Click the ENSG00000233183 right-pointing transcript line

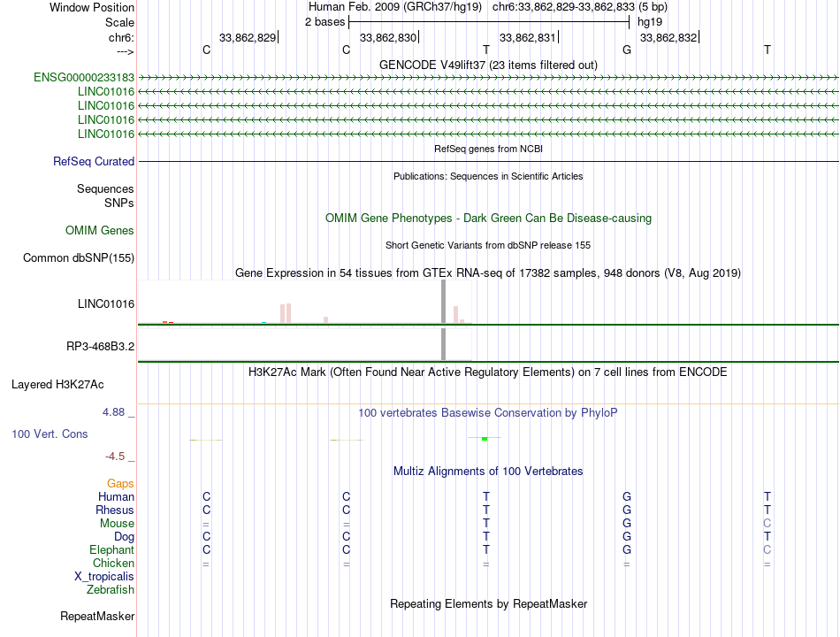(488, 78)
